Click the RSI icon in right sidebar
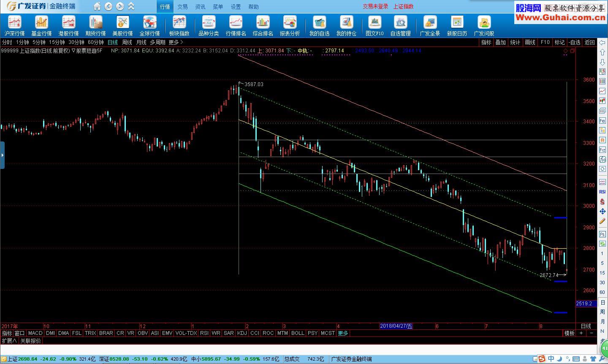Image resolution: width=608 pixels, height=364 pixels. [603, 191]
